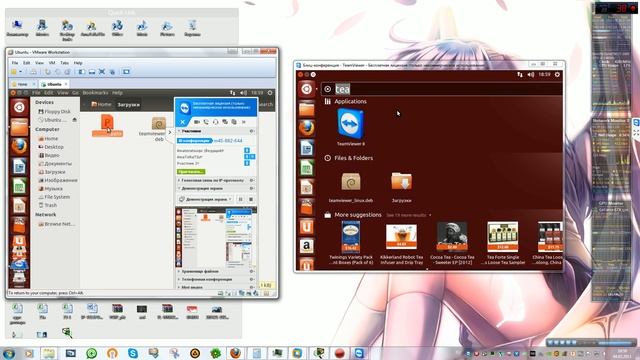Viewport: 640px width, 360px height.
Task: Open Tabs menu in VMware Workstation
Action: point(64,63)
